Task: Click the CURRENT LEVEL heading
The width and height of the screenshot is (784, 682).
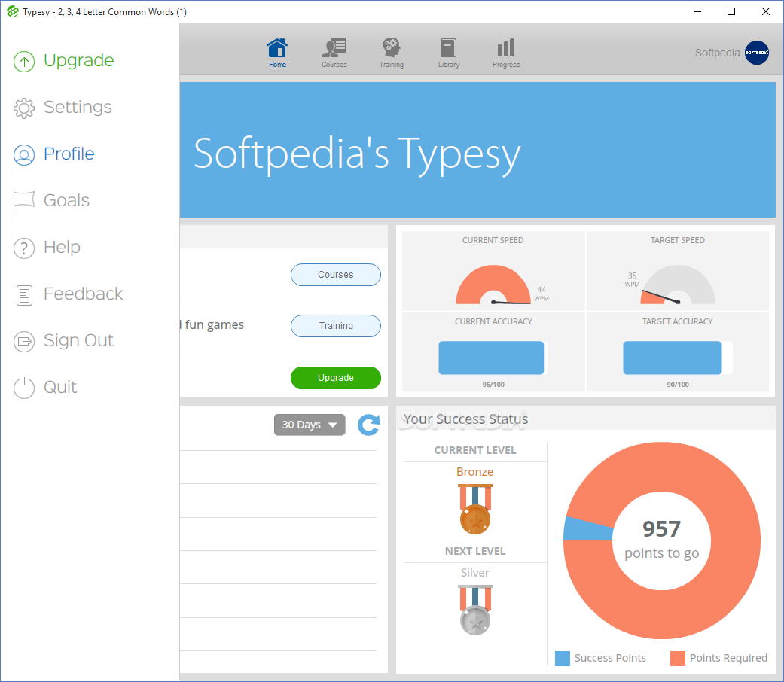Action: pyautogui.click(x=475, y=450)
